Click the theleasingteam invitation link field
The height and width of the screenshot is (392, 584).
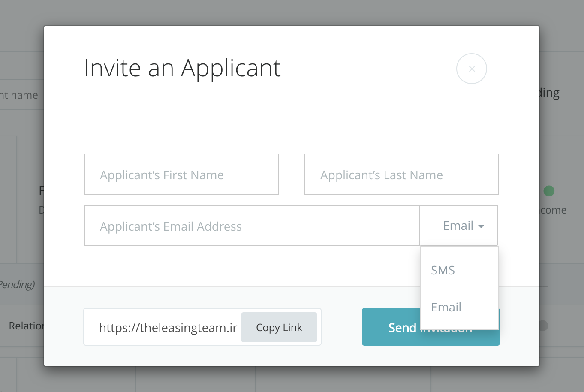click(x=168, y=327)
